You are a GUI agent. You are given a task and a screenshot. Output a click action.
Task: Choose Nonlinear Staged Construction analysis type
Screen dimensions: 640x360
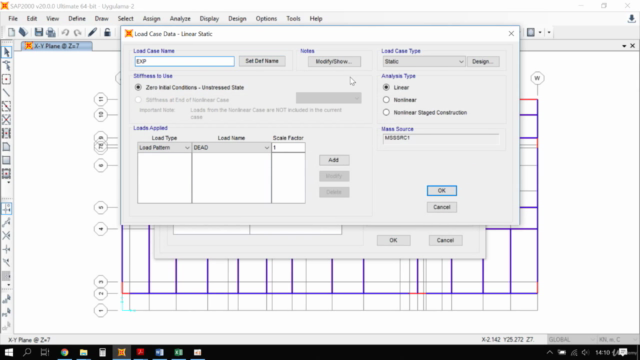tap(386, 112)
